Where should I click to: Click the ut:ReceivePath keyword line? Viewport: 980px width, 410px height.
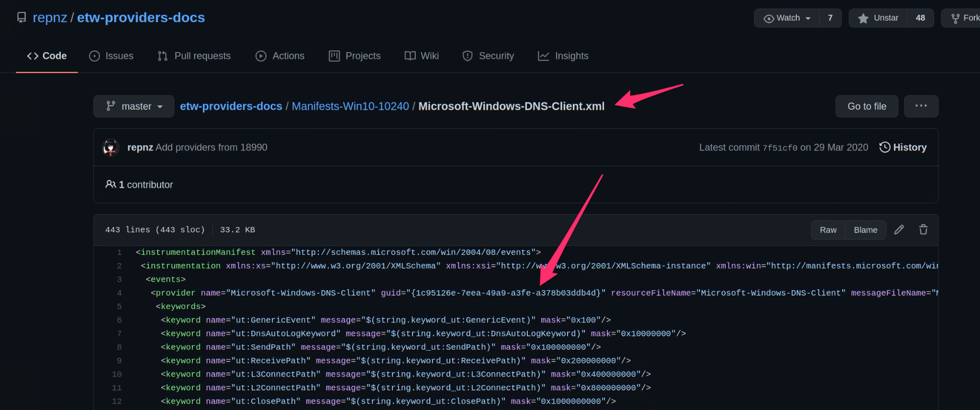point(396,361)
